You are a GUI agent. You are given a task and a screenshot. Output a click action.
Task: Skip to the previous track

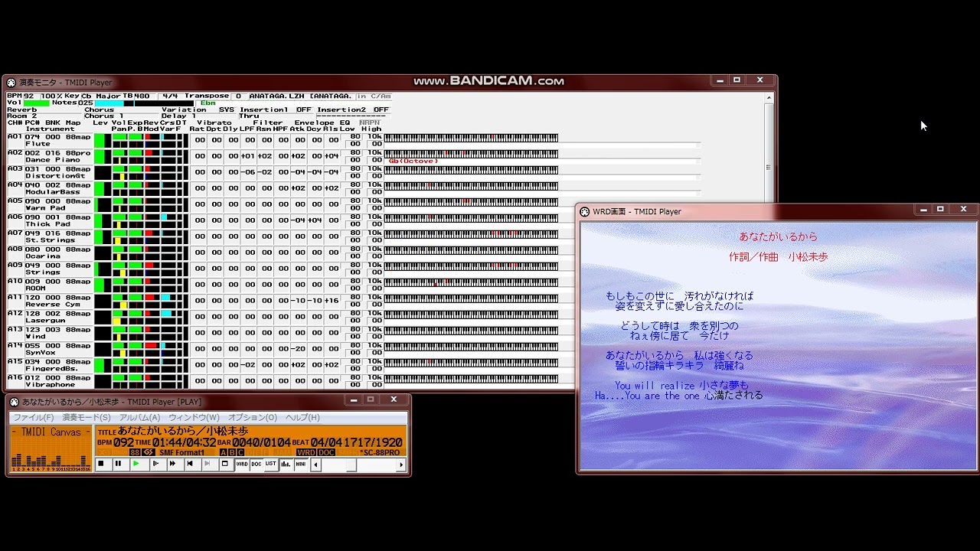[x=190, y=464]
